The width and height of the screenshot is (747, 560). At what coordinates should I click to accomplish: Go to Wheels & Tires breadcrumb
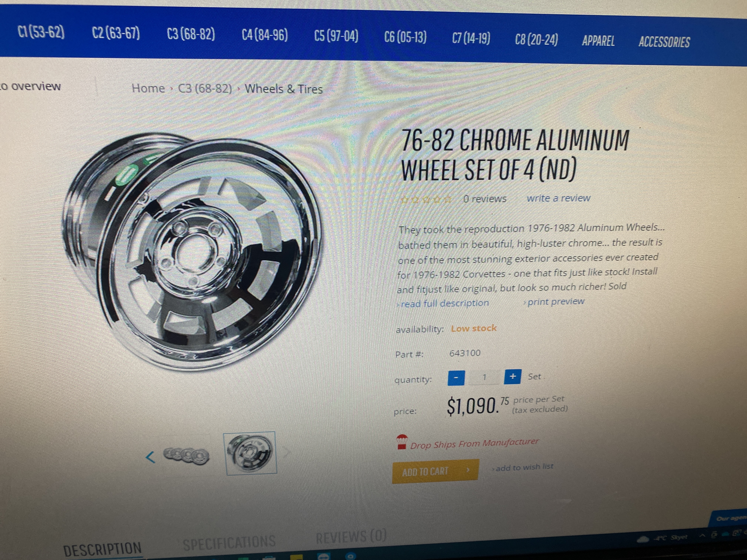(284, 89)
